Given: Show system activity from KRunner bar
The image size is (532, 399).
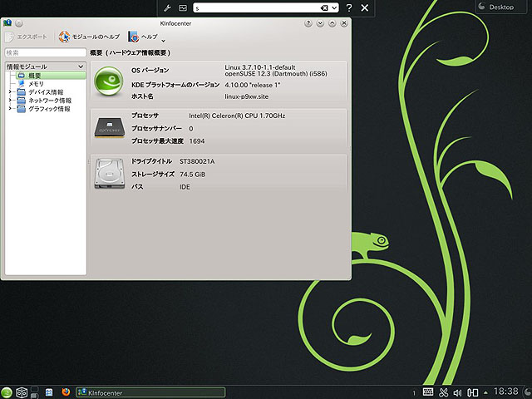Looking at the screenshot, I should click(x=183, y=7).
